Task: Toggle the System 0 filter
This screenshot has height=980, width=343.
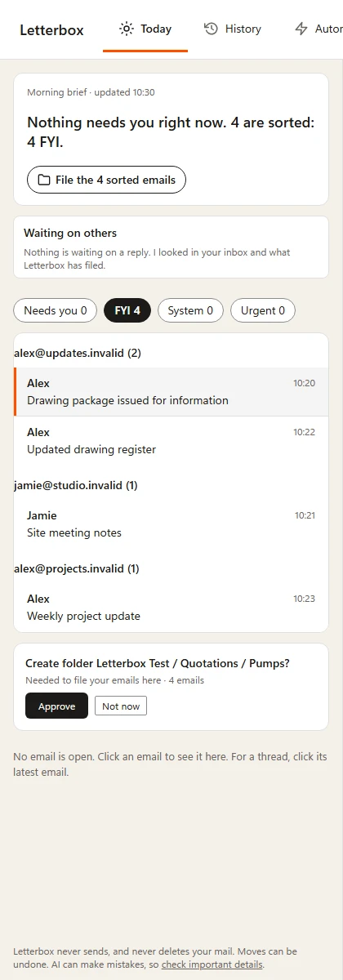Action: [190, 310]
